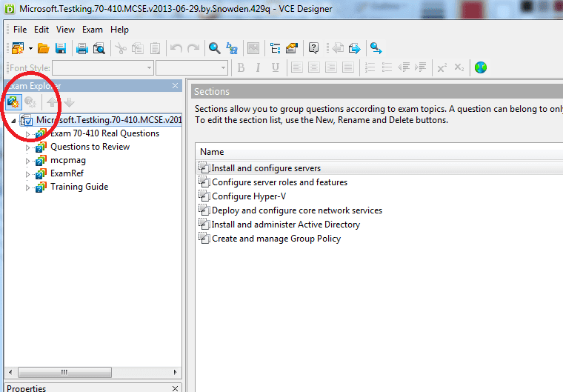
Task: Expand the Exam 70-410 Real Questions node
Action: [x=27, y=134]
